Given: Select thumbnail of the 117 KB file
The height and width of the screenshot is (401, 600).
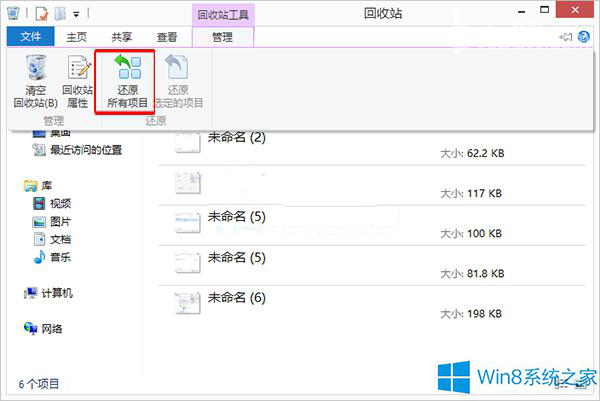Looking at the screenshot, I should pos(188,183).
